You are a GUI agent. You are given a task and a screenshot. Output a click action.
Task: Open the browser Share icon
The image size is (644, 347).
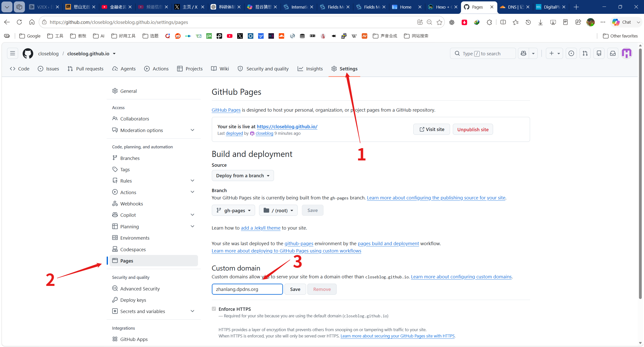pyautogui.click(x=578, y=22)
